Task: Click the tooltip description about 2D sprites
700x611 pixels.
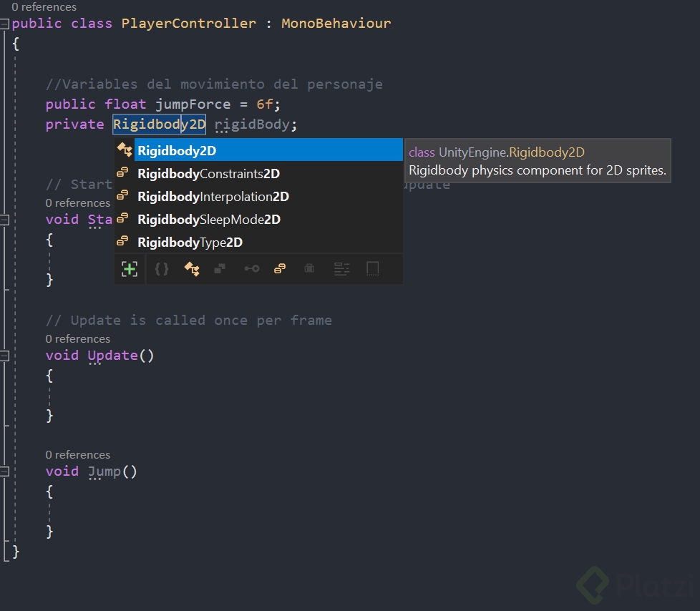Action: click(538, 170)
